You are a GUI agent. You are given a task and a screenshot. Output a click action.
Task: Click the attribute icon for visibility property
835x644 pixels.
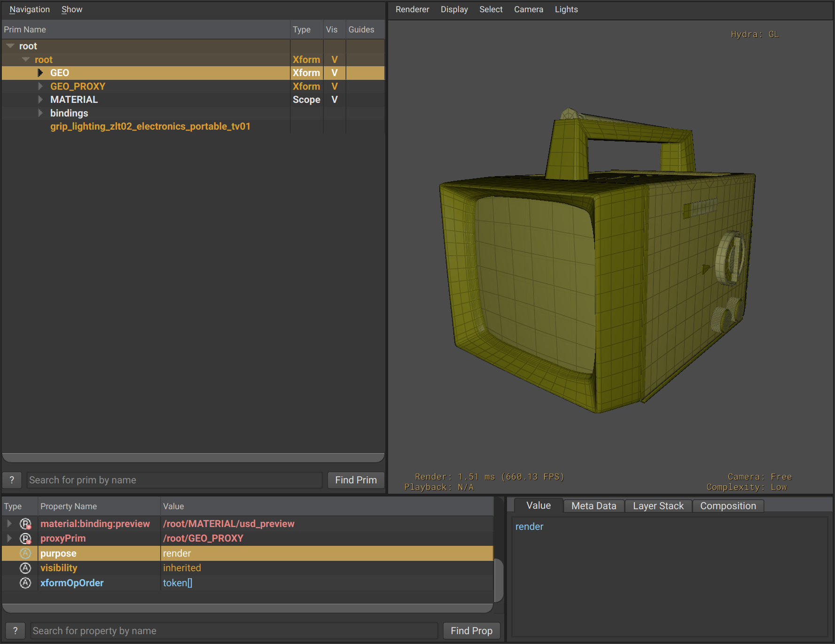(x=25, y=568)
